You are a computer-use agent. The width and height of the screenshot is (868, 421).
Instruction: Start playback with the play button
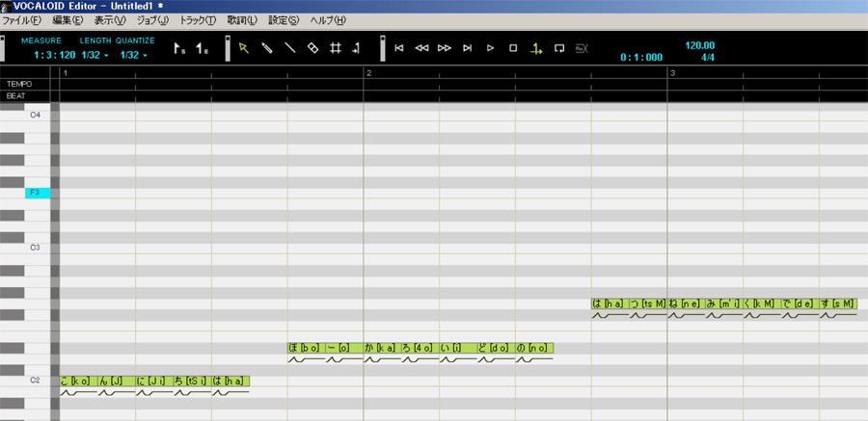point(490,48)
